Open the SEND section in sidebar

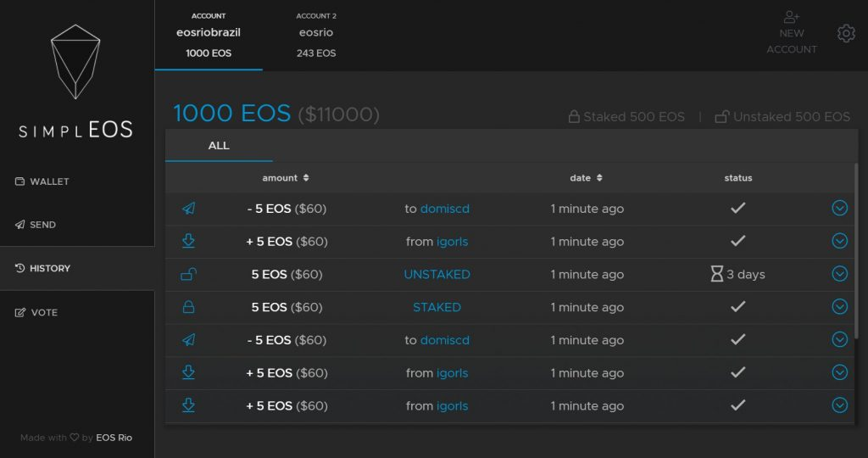click(36, 224)
